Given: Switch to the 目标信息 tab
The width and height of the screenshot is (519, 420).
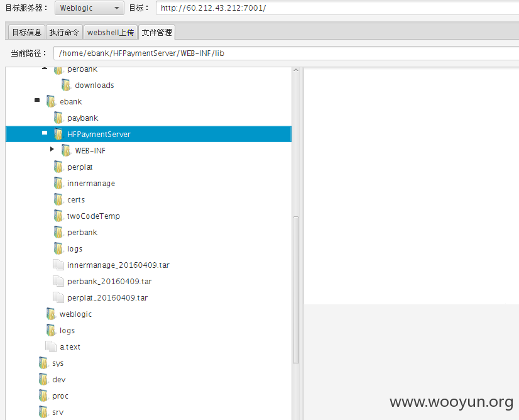Looking at the screenshot, I should click(26, 33).
